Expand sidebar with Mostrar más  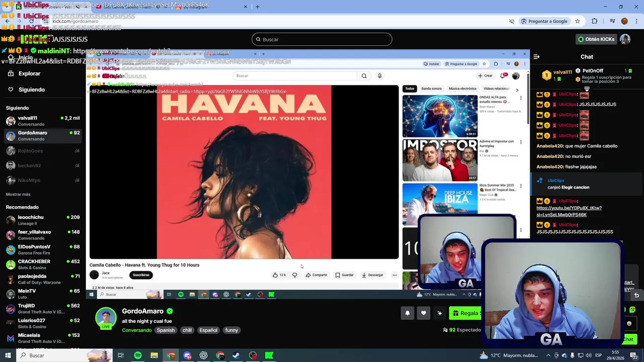click(x=18, y=194)
